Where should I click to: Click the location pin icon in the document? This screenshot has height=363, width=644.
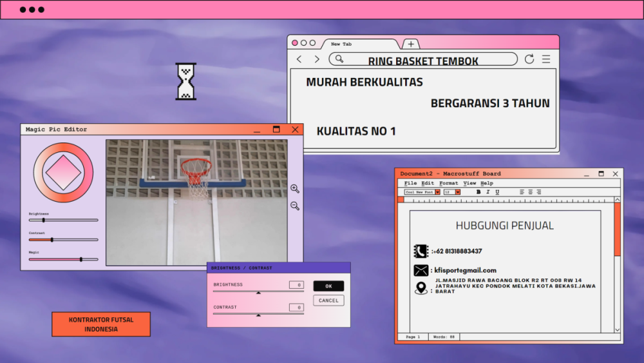click(x=421, y=288)
